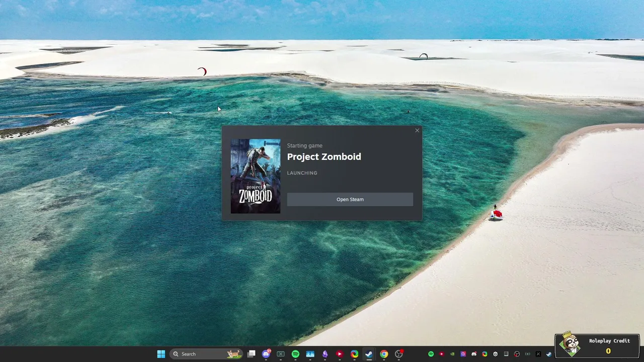This screenshot has width=644, height=362.
Task: Open Discord from the taskbar
Action: pos(266,354)
